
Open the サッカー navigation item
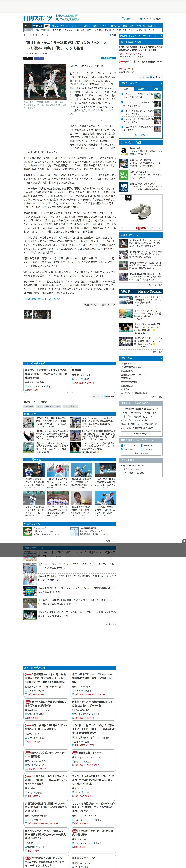65,26
